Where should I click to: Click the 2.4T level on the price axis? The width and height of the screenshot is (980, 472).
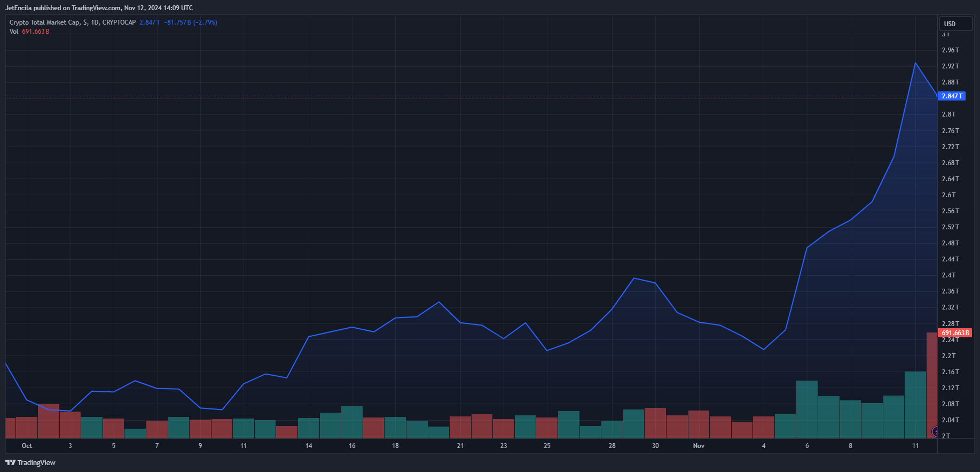coord(949,275)
